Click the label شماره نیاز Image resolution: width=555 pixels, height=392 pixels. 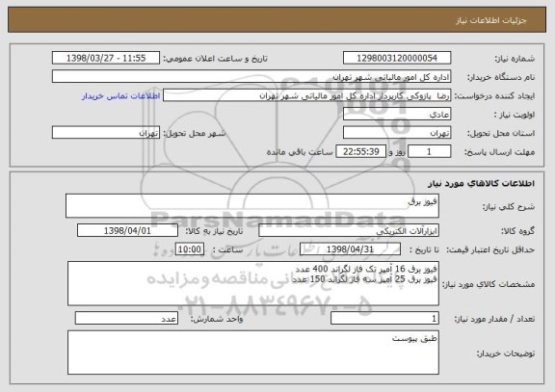coord(515,59)
